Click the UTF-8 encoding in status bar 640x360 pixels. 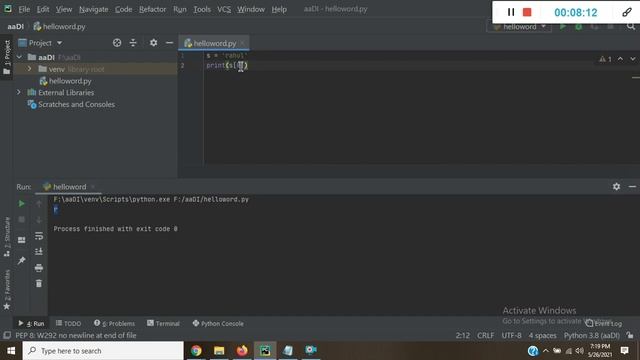[511, 336]
